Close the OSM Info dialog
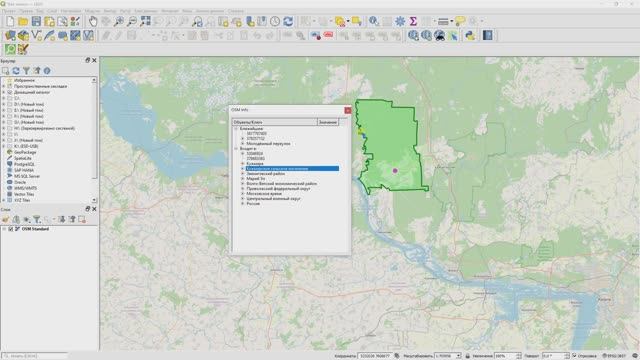640x360 pixels. click(x=348, y=110)
